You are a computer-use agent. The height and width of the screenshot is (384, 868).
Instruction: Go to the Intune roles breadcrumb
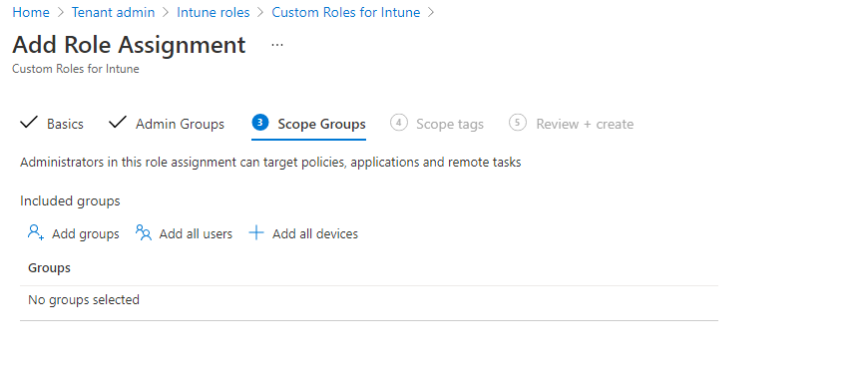click(x=214, y=12)
